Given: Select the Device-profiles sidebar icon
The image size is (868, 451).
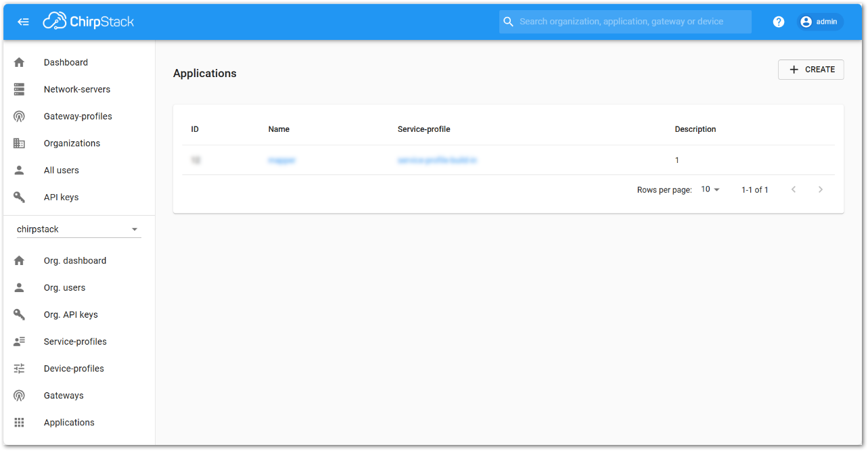Looking at the screenshot, I should [19, 368].
